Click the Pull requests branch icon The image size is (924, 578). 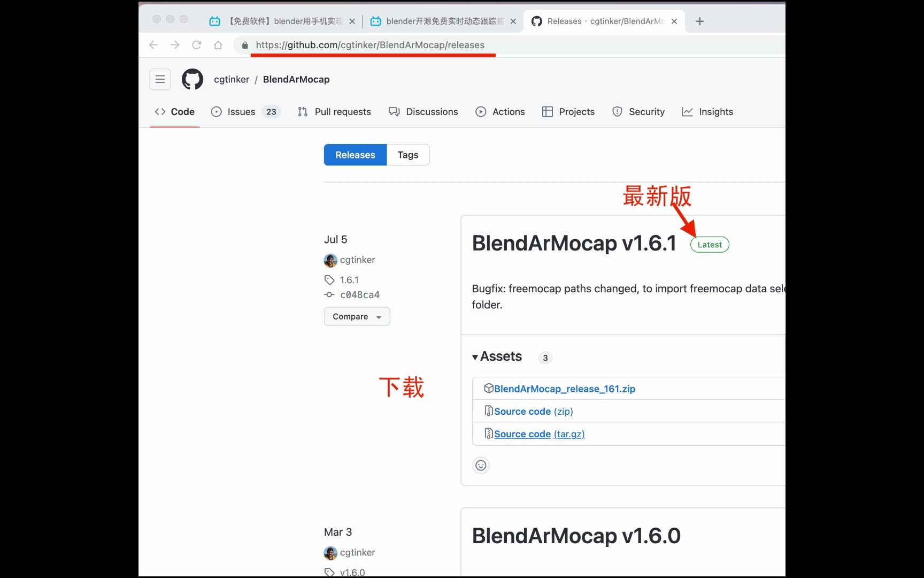click(x=303, y=112)
